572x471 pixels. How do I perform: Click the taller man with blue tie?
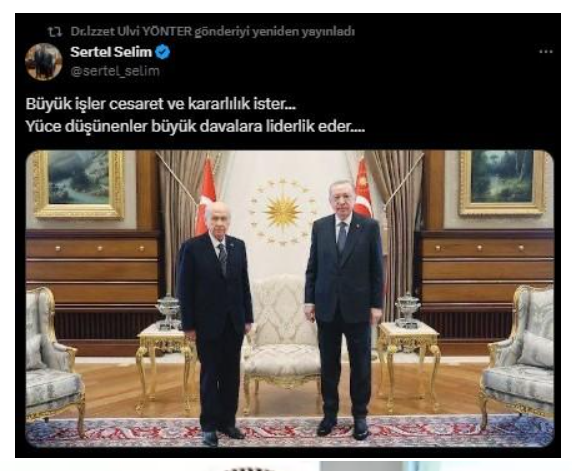344,308
